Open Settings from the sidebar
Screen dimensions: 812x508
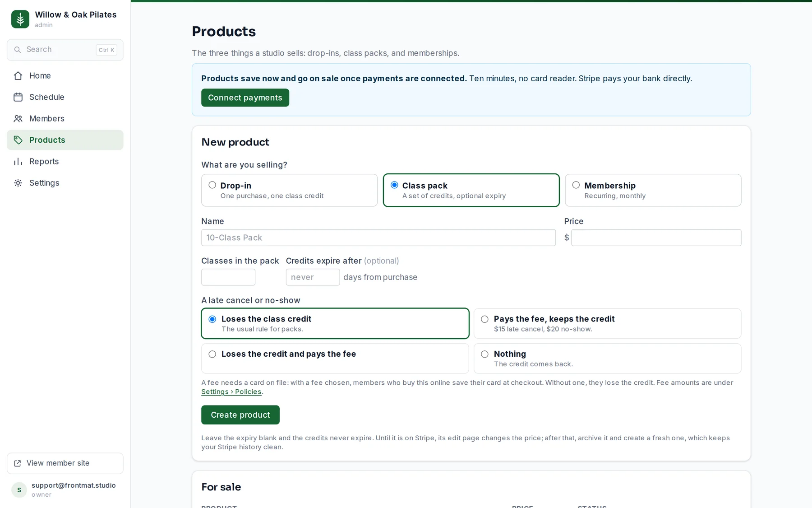click(x=65, y=183)
